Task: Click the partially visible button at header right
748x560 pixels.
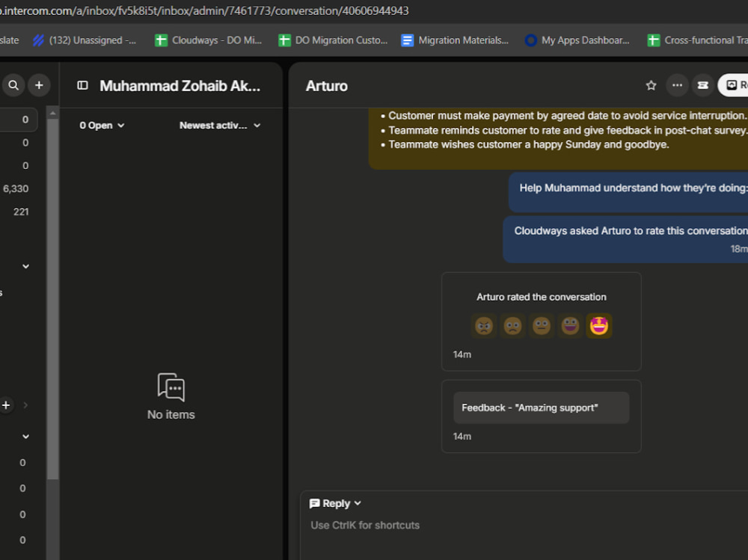Action: [x=733, y=85]
